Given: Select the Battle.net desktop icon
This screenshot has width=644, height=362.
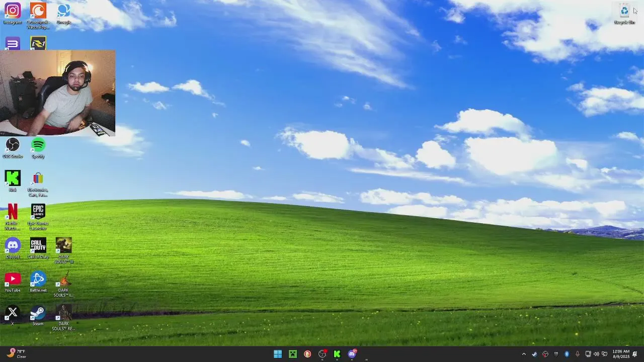Looking at the screenshot, I should point(38,282).
